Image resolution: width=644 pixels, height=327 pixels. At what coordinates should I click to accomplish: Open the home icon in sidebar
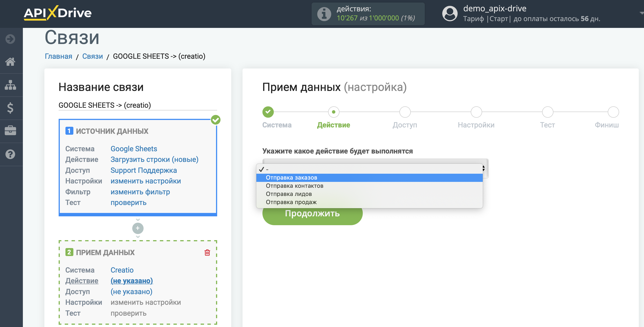(x=10, y=62)
